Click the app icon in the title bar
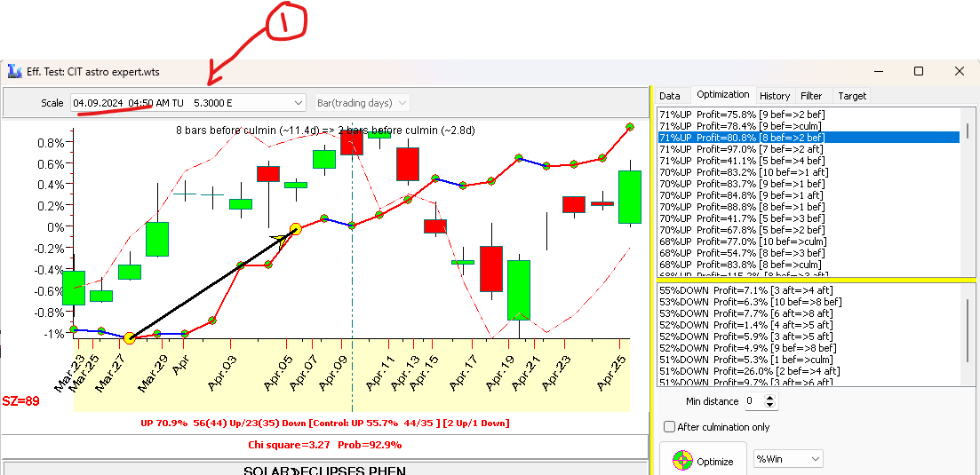 coord(14,72)
